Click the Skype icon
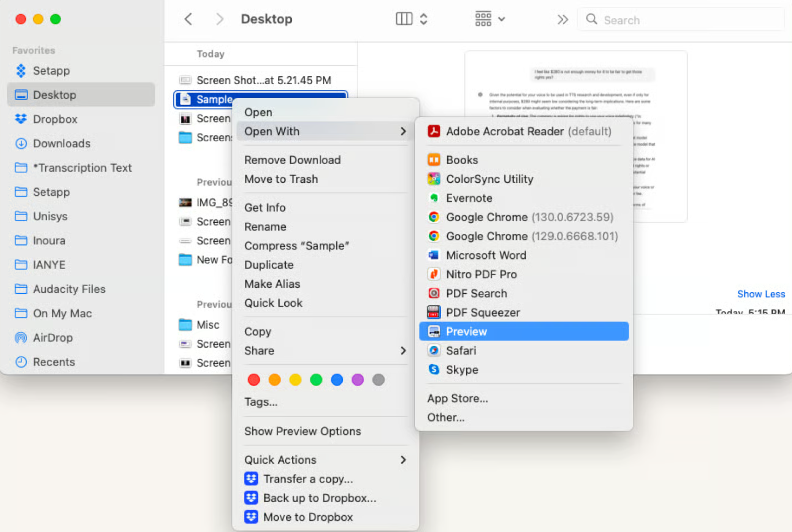This screenshot has height=532, width=792. tap(434, 369)
